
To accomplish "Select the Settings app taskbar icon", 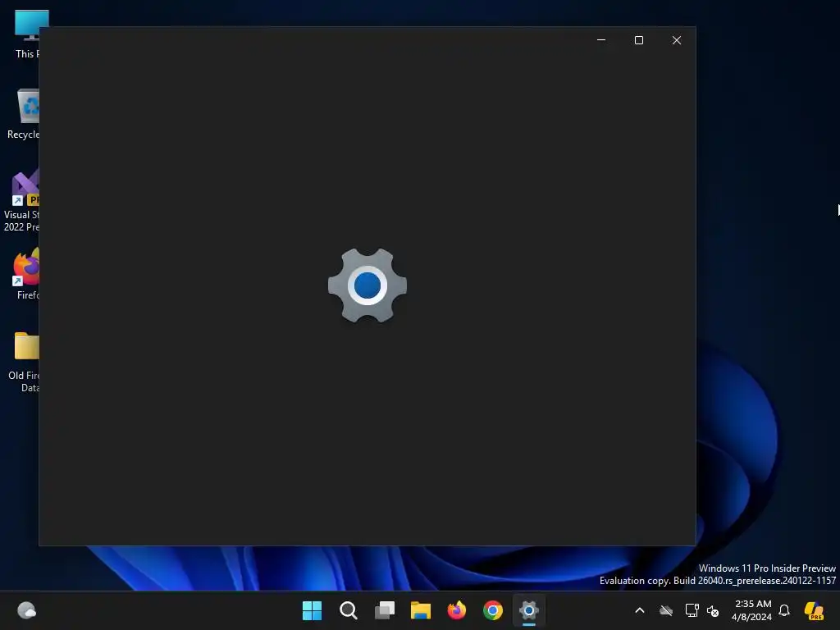I will pos(529,610).
